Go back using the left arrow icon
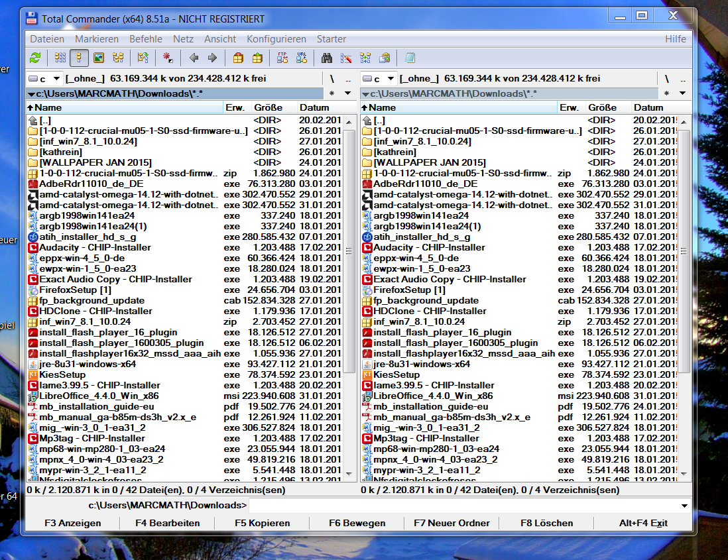728x560 pixels. click(194, 58)
